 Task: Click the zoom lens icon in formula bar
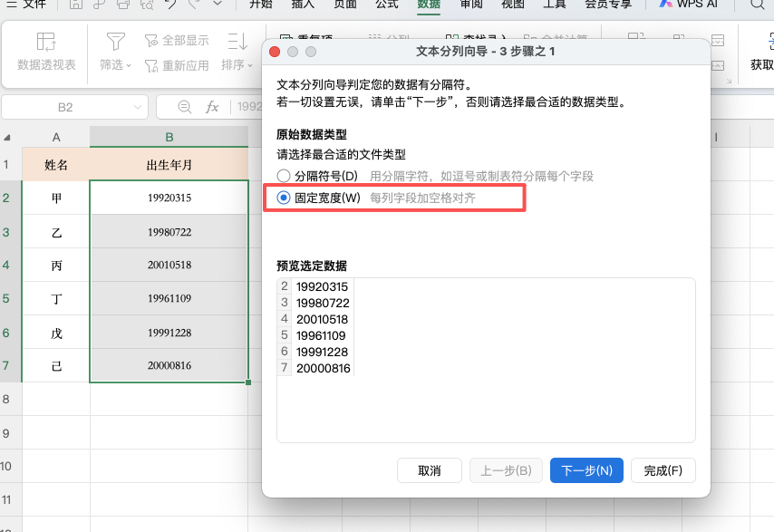click(x=185, y=107)
